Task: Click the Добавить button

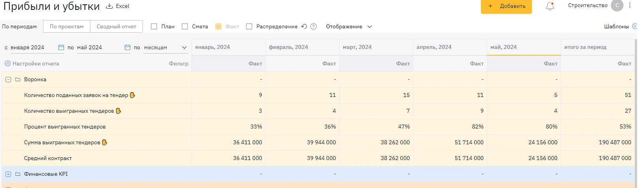Action: (x=506, y=6)
